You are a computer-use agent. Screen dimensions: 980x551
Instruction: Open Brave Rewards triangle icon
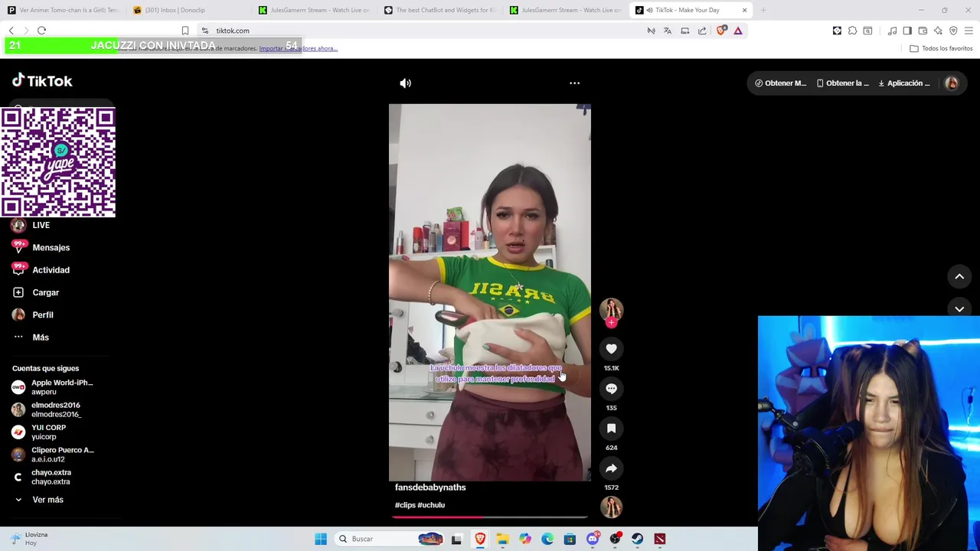[x=738, y=31]
